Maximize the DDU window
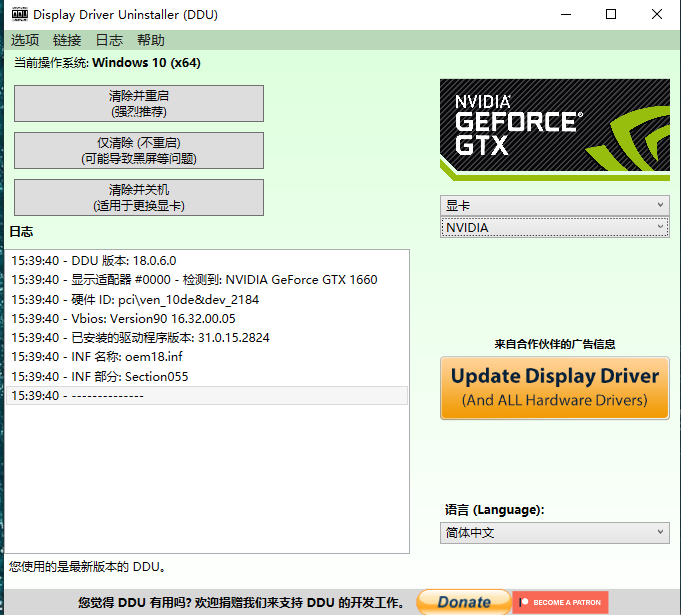 (x=611, y=14)
